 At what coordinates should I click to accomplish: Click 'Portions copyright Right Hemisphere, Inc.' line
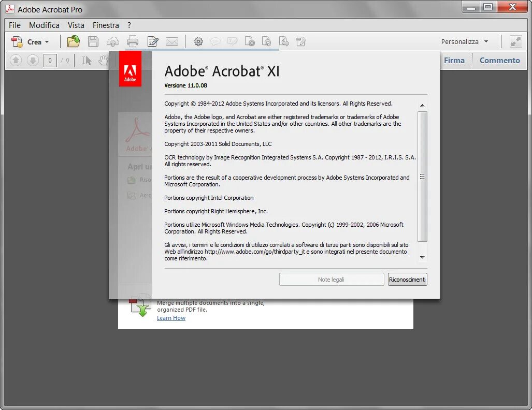pyautogui.click(x=216, y=211)
